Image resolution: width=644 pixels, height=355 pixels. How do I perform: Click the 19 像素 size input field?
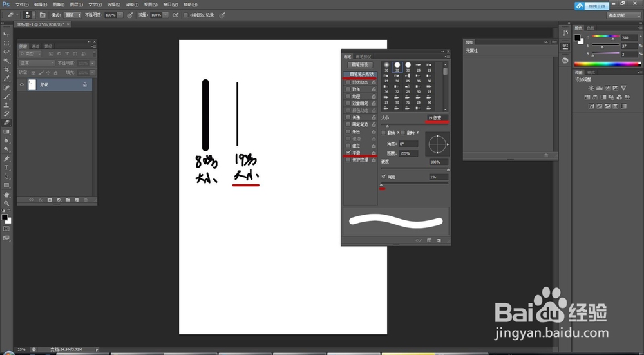(437, 118)
